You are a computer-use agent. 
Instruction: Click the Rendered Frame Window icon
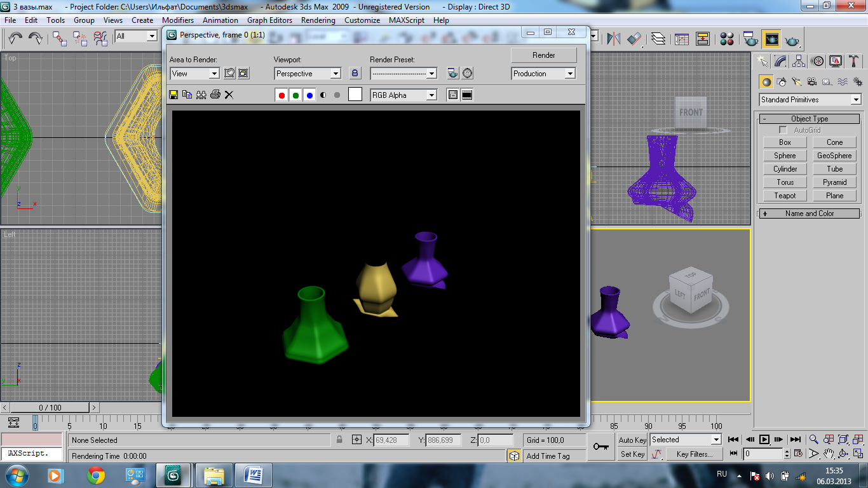[771, 39]
